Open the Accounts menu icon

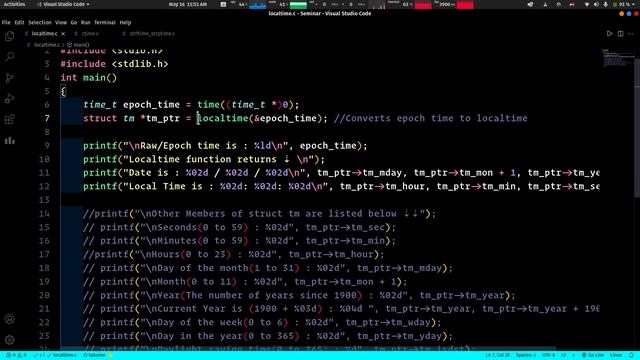click(9, 319)
